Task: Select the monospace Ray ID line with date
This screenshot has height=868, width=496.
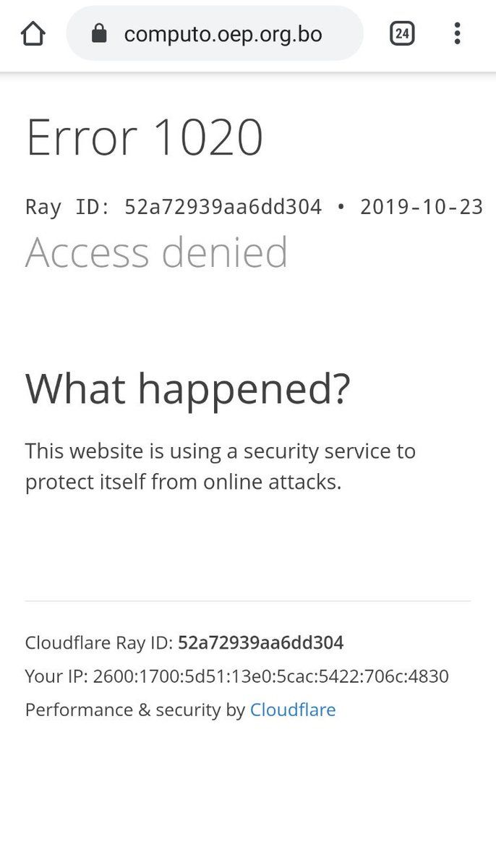Action: [x=255, y=207]
